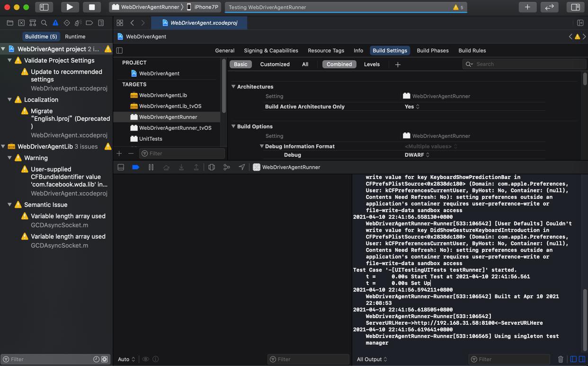The height and width of the screenshot is (366, 588).
Task: Open the Issue navigator triangle icon
Action: (x=55, y=23)
